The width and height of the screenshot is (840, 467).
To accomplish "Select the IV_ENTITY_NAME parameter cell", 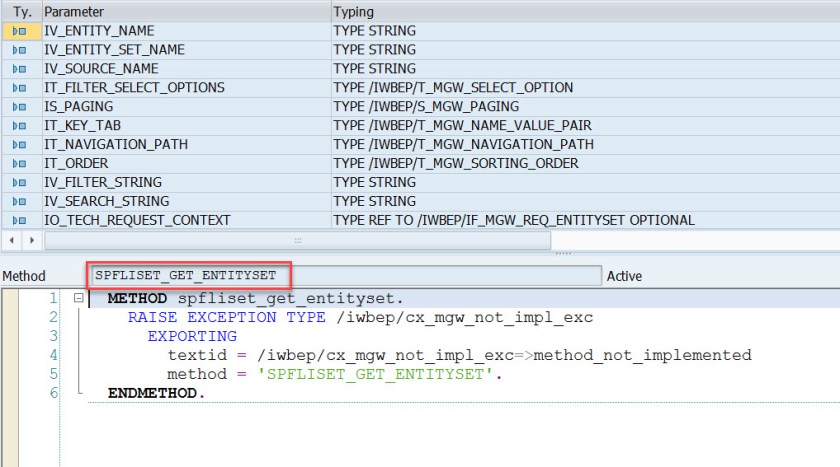I will [186, 31].
